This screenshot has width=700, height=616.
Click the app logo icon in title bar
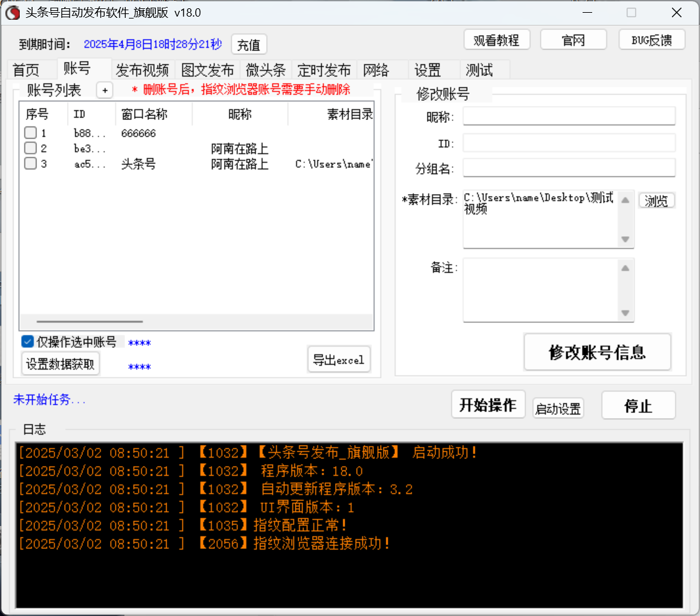click(x=13, y=13)
